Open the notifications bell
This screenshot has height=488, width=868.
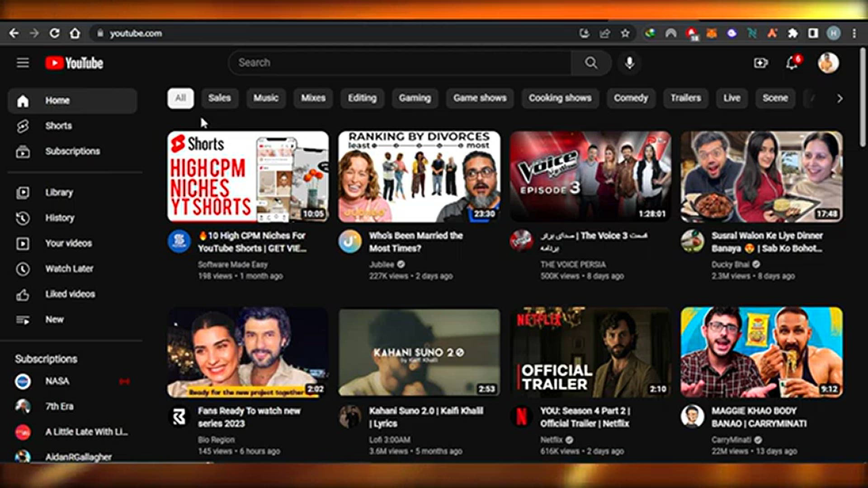click(x=792, y=63)
